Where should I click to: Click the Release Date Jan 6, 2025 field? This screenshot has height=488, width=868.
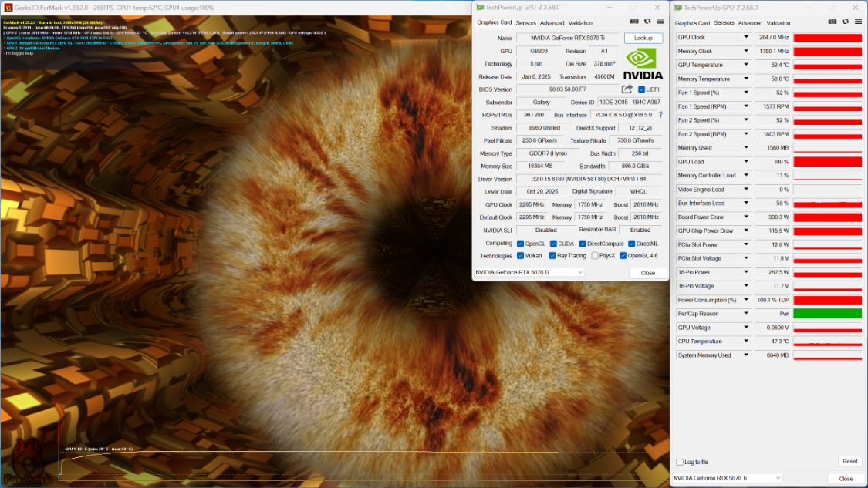(536, 77)
